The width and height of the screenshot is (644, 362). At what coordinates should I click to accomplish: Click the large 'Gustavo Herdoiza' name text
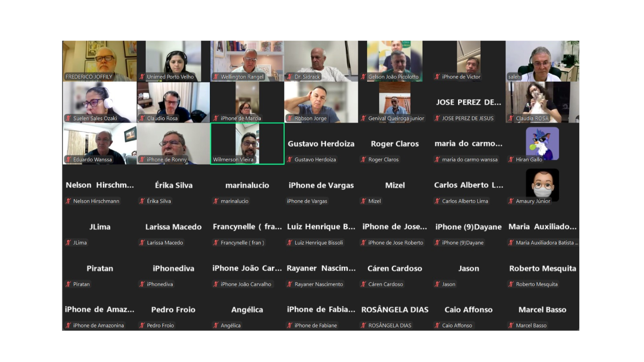[x=321, y=144]
